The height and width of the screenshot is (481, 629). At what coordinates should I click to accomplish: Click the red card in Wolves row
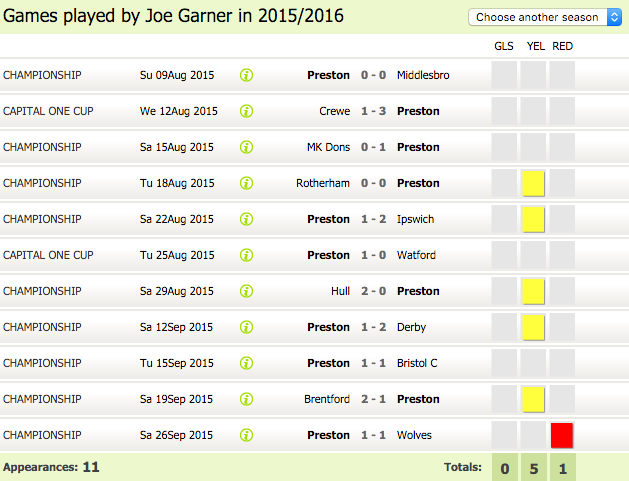click(562, 435)
